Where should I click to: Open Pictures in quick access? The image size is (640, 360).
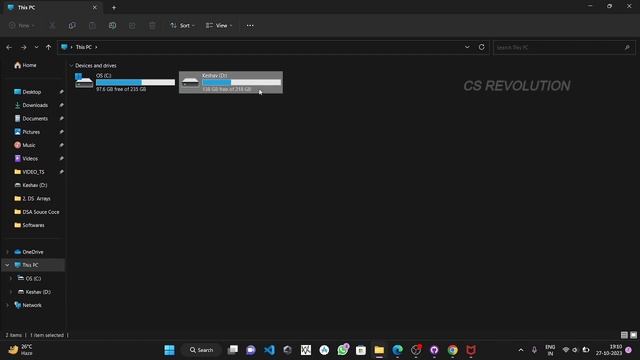tap(27, 132)
